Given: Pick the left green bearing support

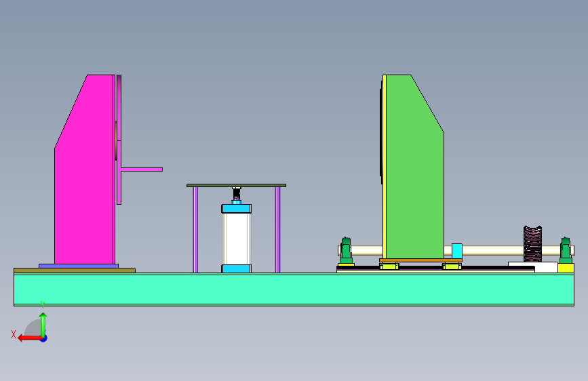Looking at the screenshot, I should point(346,251).
